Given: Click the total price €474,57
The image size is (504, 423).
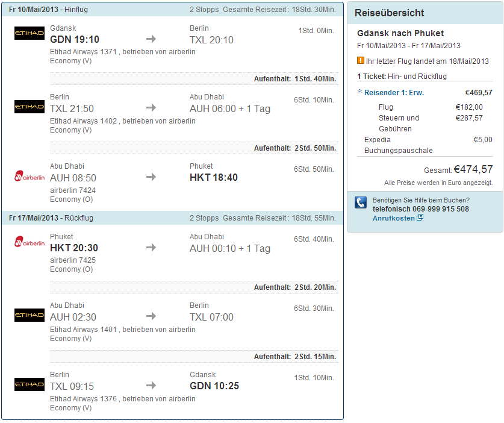Looking at the screenshot, I should click(x=473, y=169).
